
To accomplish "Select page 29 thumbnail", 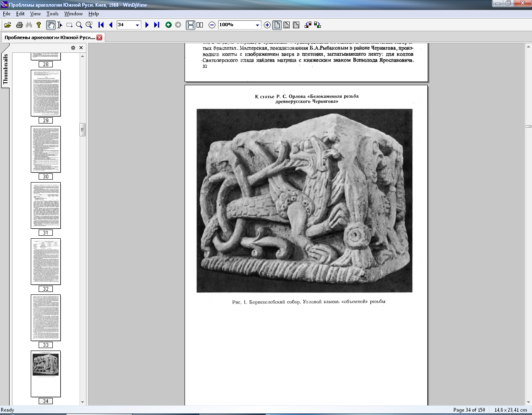I will point(46,93).
